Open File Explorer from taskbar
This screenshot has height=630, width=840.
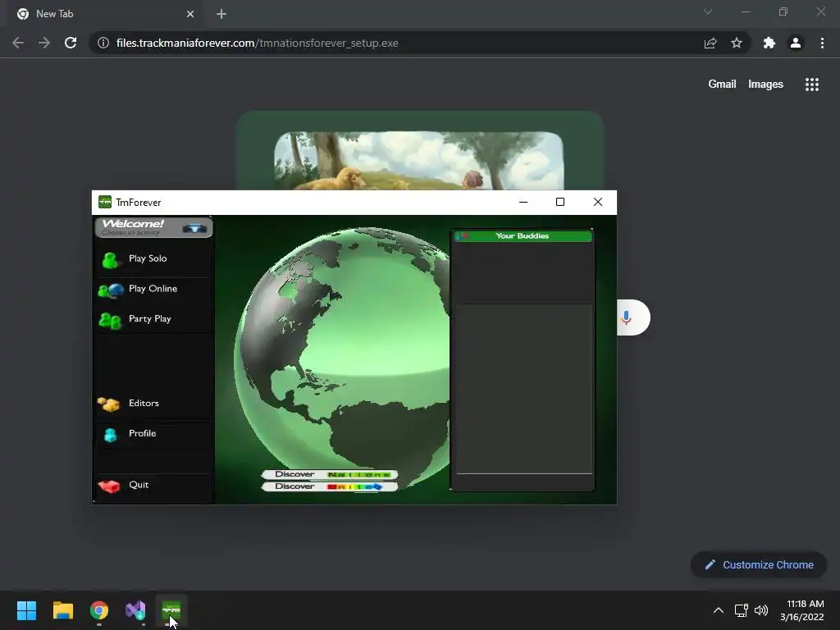[62, 610]
